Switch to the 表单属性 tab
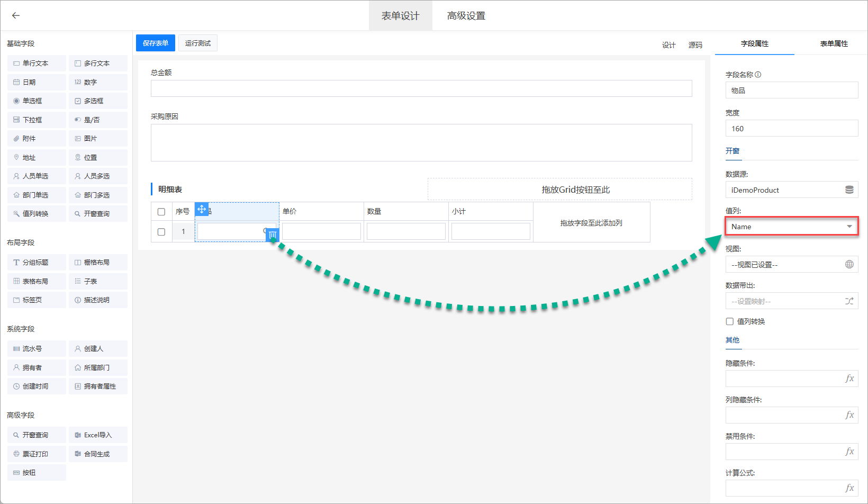The image size is (868, 504). pyautogui.click(x=834, y=43)
